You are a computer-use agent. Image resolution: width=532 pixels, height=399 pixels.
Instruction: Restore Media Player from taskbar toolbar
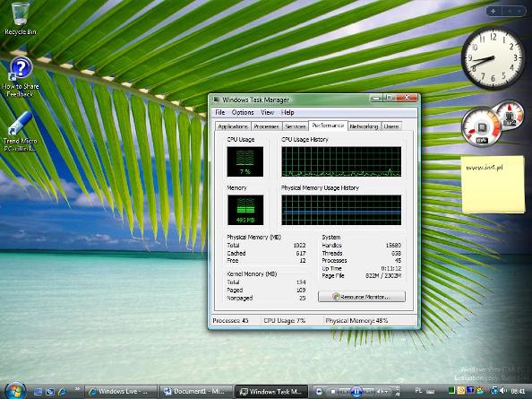coord(319,391)
